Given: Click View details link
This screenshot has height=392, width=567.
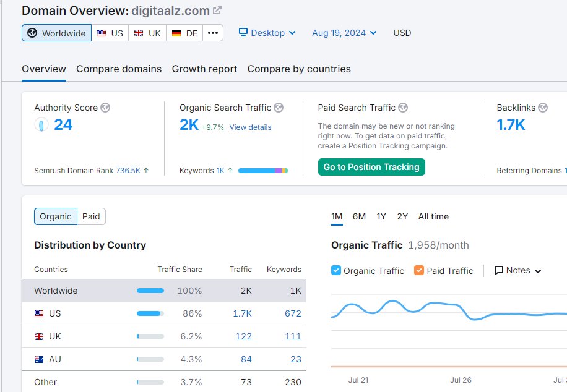Looking at the screenshot, I should point(250,127).
